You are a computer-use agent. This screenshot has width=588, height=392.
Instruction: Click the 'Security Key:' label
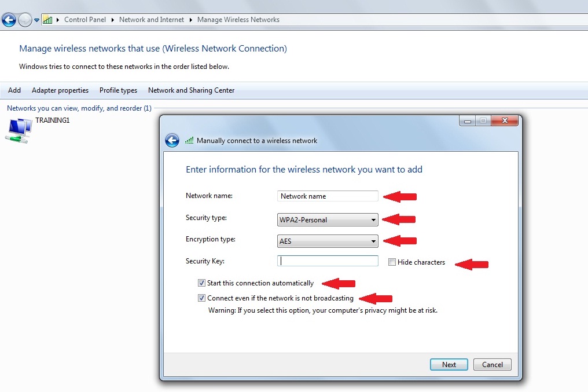pyautogui.click(x=205, y=261)
